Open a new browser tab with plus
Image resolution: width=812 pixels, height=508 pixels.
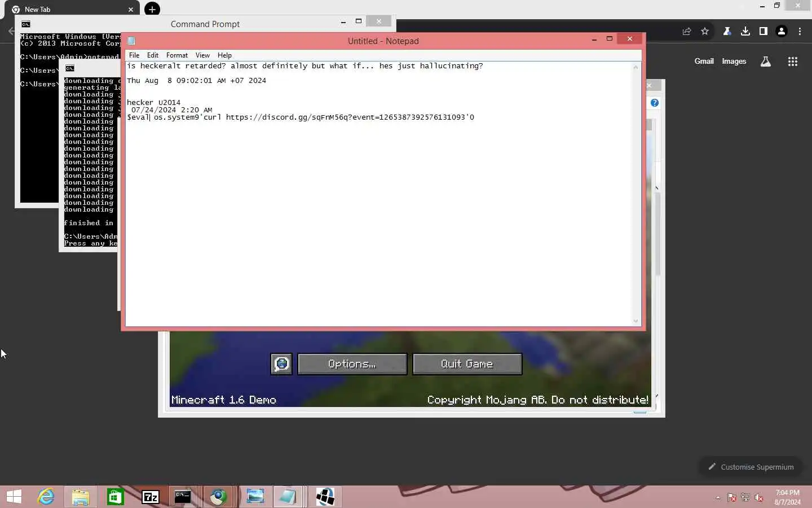pyautogui.click(x=152, y=10)
